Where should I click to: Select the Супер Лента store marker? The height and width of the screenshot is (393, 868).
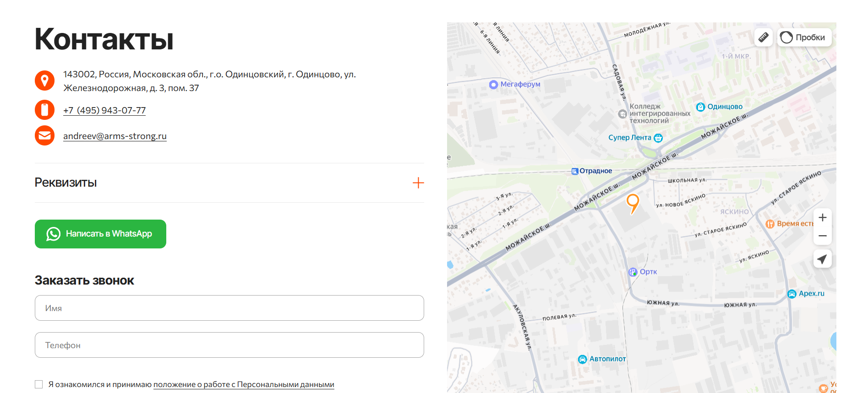(x=658, y=138)
